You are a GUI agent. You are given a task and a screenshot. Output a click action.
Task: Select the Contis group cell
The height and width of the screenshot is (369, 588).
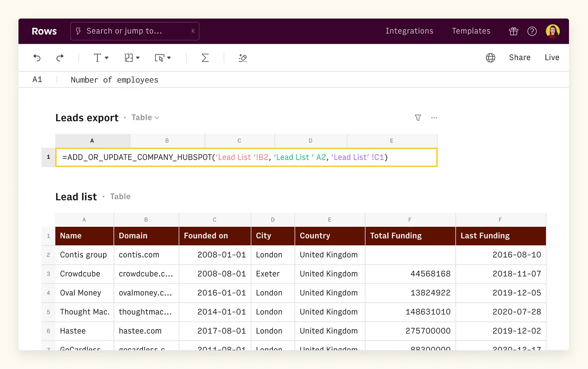(84, 255)
